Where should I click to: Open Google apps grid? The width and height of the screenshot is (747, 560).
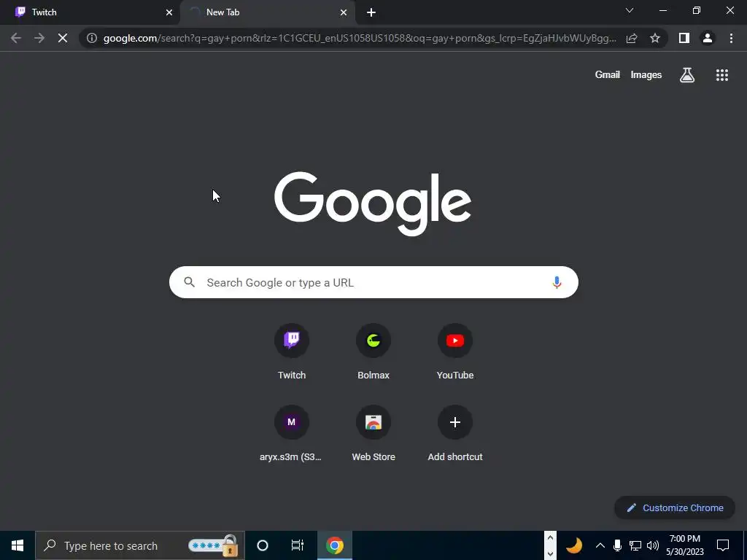(722, 75)
